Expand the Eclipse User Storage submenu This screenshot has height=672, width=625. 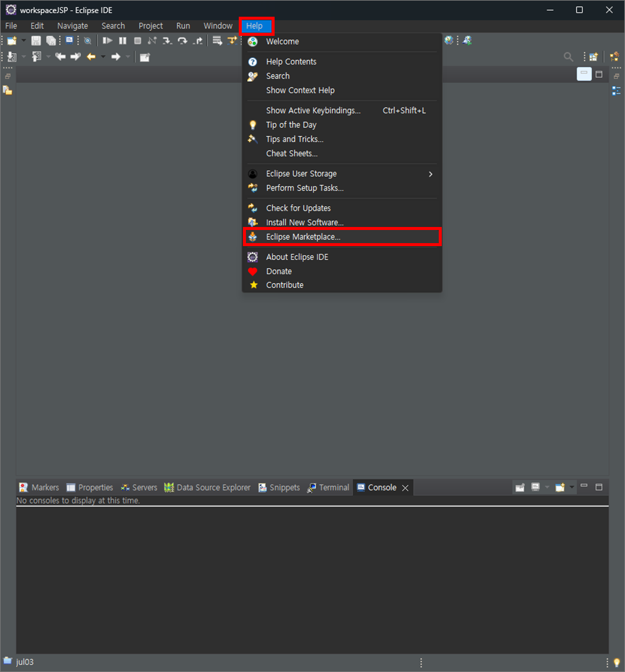pos(342,174)
